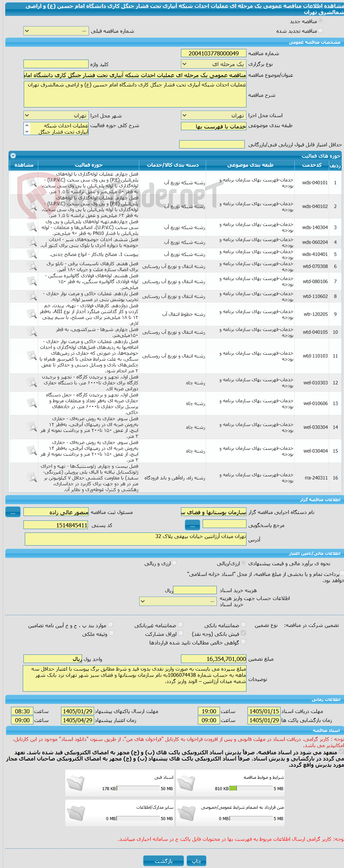Viewport: 344px width, 868px height.
Task: Click the هزینه خرید اسناد input field
Action: [195, 590]
